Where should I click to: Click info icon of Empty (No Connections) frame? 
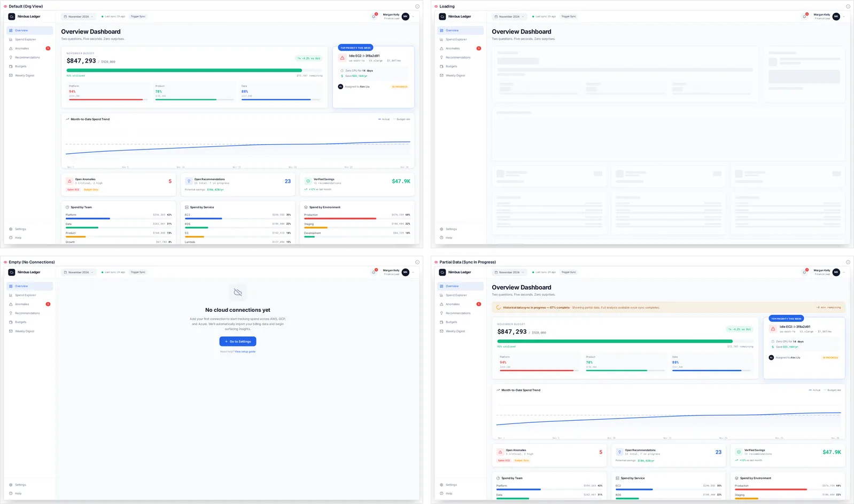click(417, 262)
